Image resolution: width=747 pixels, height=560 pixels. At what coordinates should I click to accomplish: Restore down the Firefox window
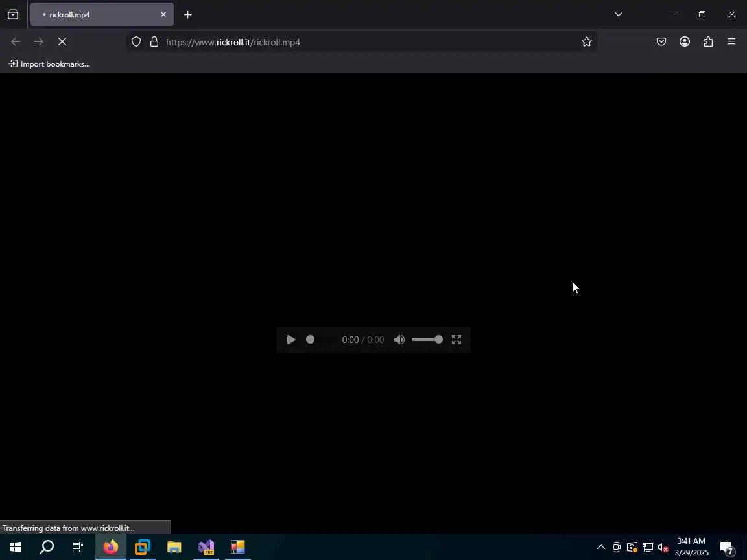[702, 14]
